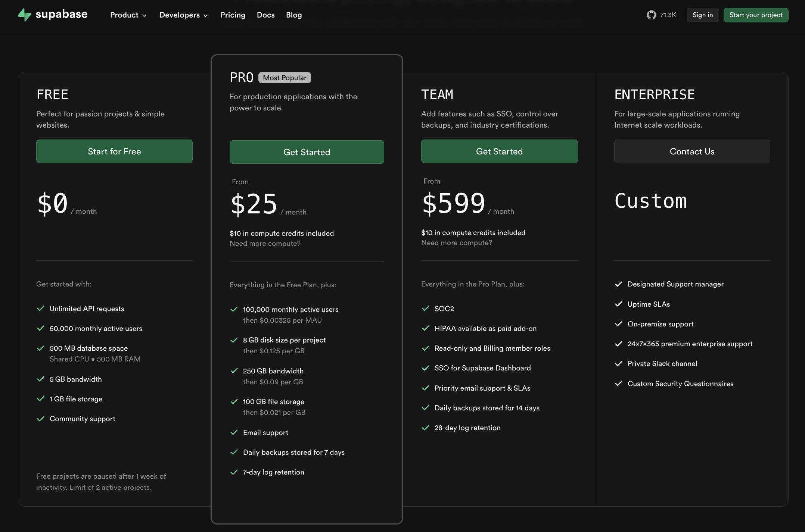Screen dimensions: 805x532
Task: Click checkmark beside 7-day log retention
Action: click(234, 472)
